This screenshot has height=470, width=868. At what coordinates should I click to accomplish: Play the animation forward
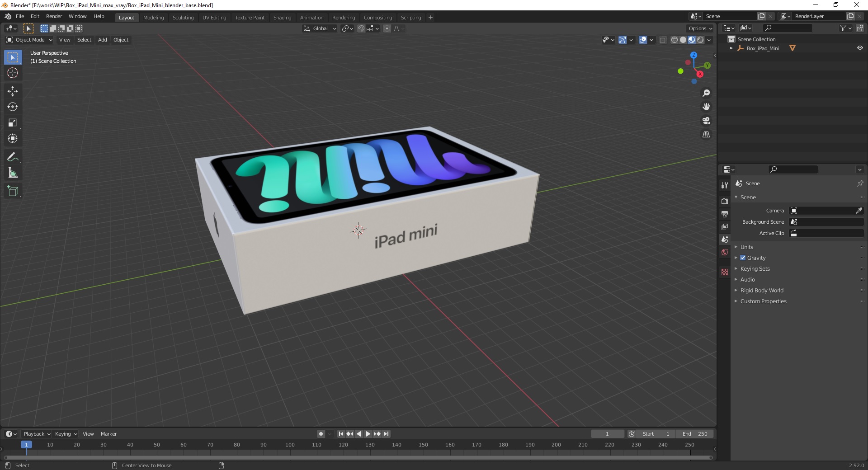368,434
